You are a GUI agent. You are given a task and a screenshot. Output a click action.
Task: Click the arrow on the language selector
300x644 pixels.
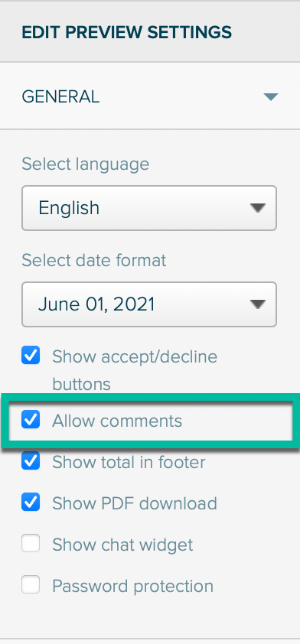pos(258,208)
